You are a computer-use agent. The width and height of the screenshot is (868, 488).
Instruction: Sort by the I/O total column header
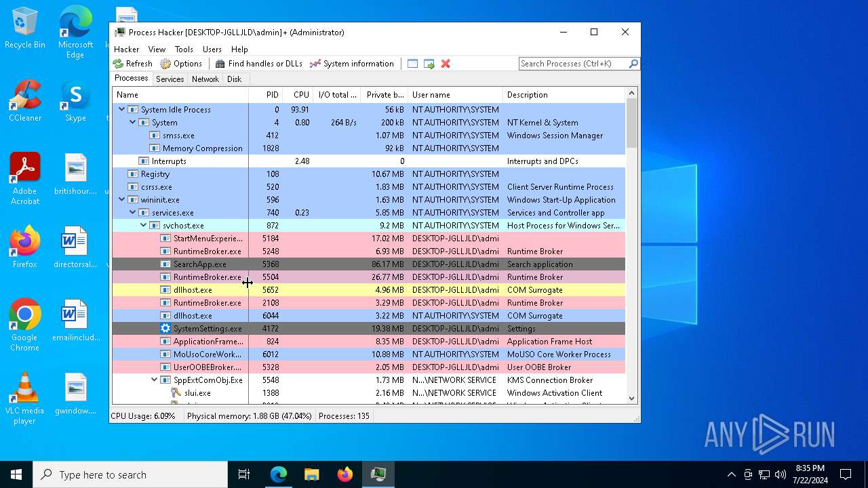[337, 95]
